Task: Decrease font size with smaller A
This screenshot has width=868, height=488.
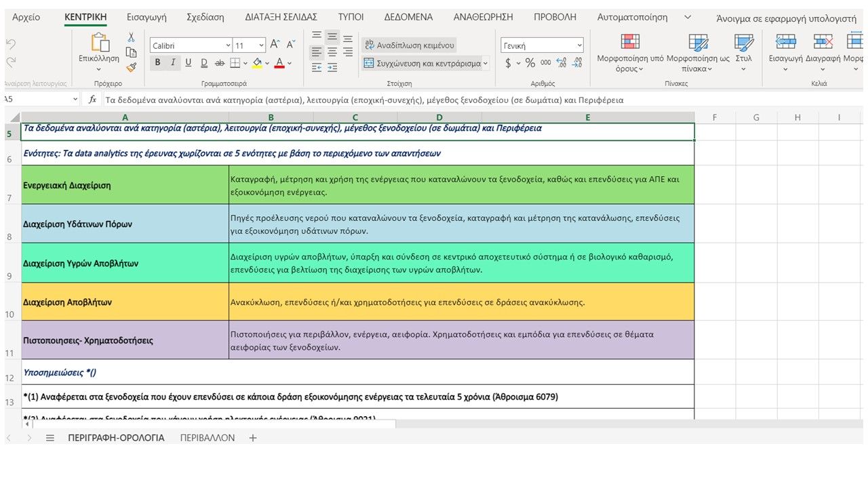Action: pos(291,45)
